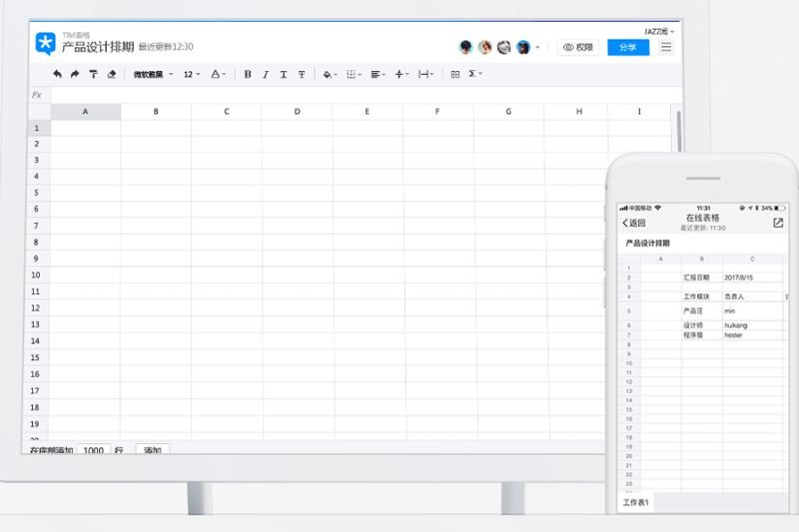Open the fill color bucket picker
Image resolution: width=799 pixels, height=532 pixels.
[x=329, y=74]
